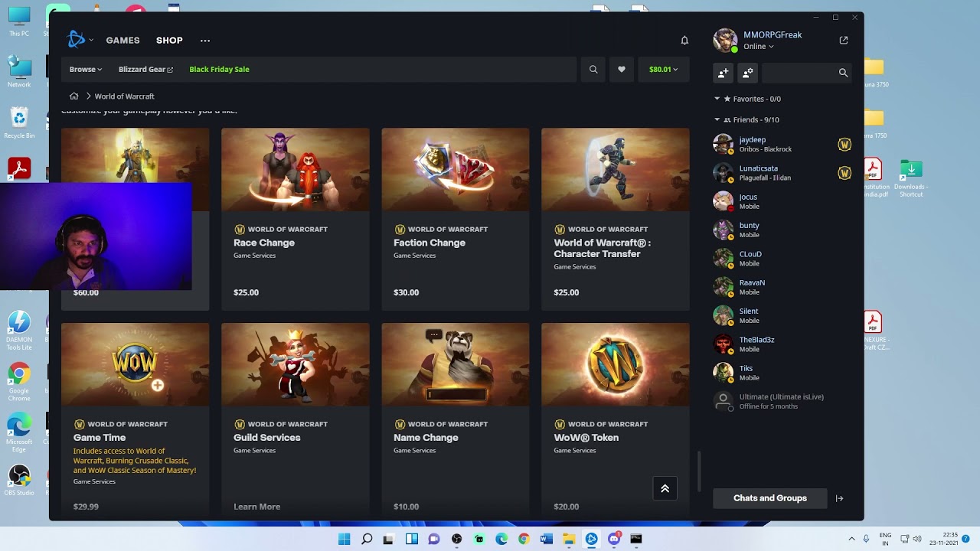Open profile pop-out icon beside MMORPGFreak
This screenshot has width=980, height=551.
point(844,40)
